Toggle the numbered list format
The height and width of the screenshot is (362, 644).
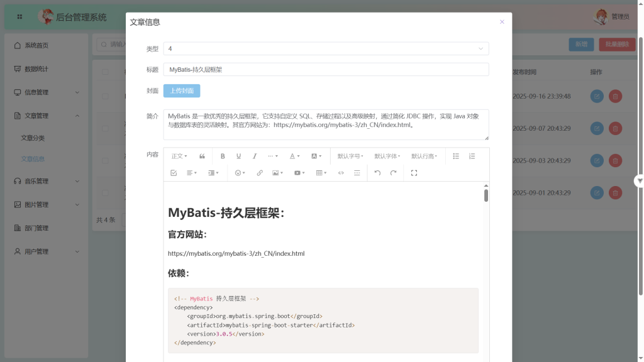click(x=472, y=156)
